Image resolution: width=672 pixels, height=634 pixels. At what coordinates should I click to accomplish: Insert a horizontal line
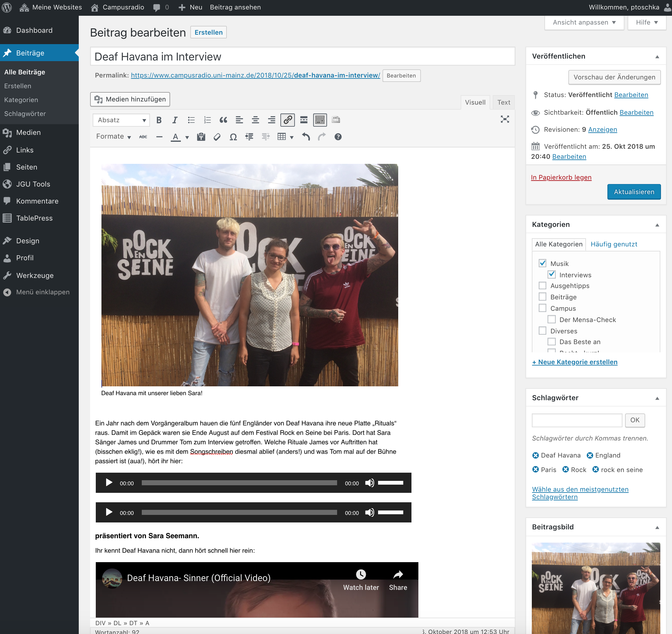click(x=159, y=137)
